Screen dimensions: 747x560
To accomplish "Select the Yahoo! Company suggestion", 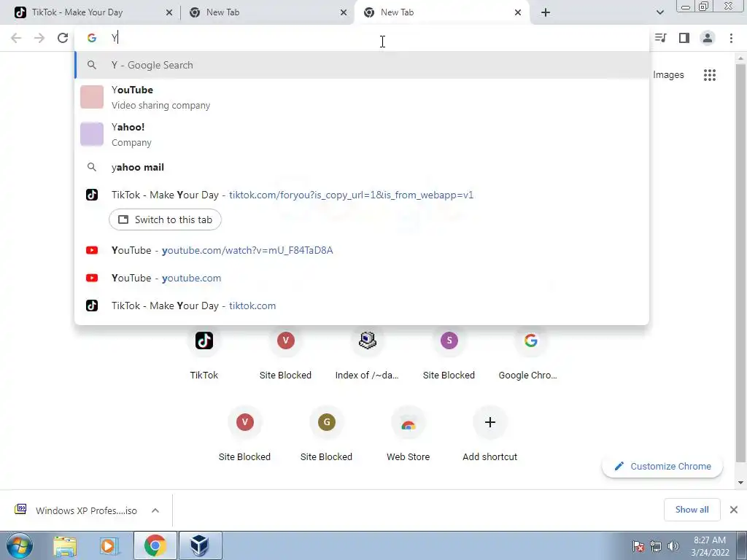I will tap(362, 134).
